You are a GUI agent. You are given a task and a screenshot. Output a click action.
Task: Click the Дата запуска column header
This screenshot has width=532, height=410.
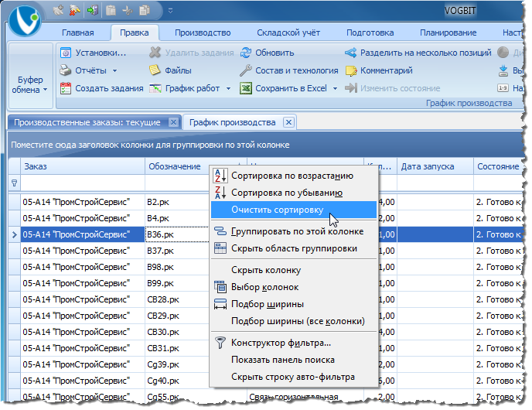point(435,166)
